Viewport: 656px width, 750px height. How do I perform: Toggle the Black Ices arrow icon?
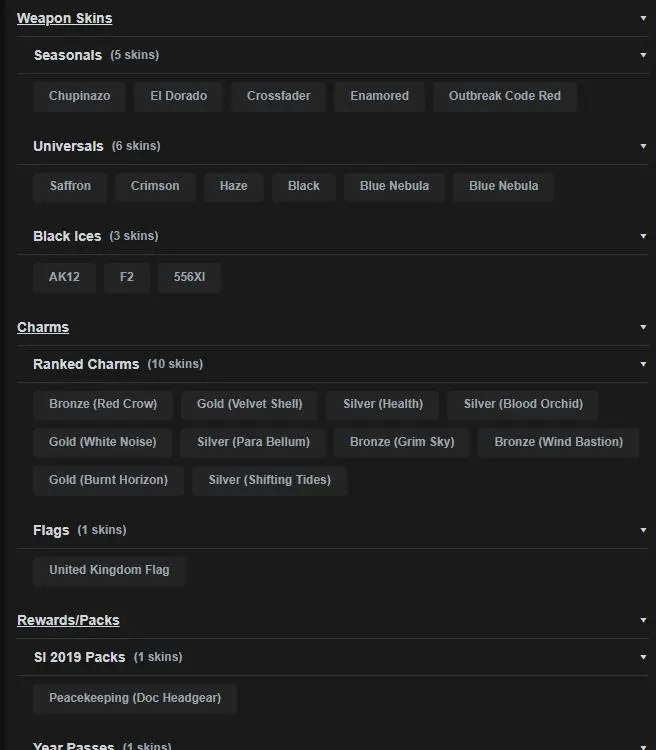click(643, 236)
